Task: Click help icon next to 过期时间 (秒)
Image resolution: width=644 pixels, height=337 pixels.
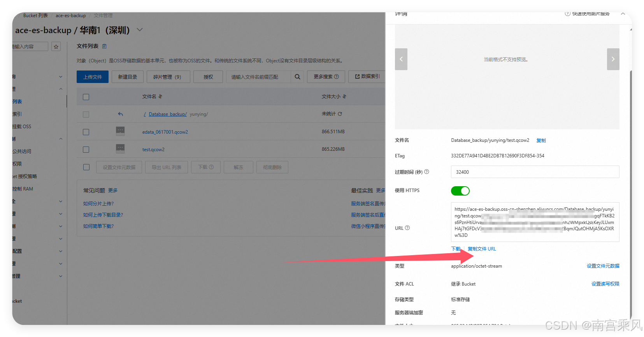Action: 426,171
